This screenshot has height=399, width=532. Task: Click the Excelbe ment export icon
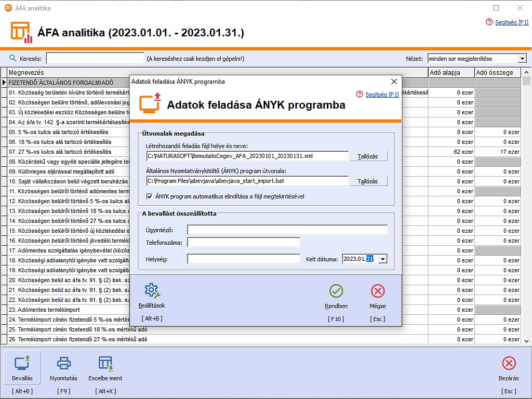[105, 363]
